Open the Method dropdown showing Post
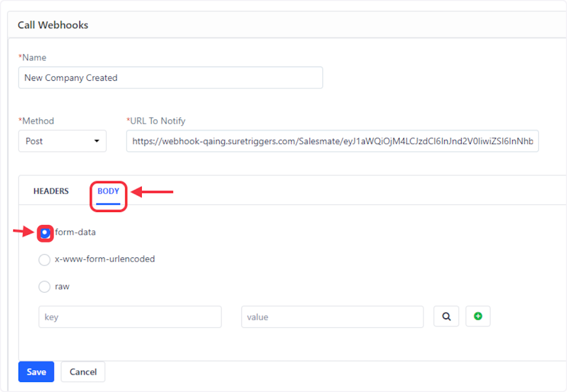This screenshot has height=392, width=567. click(62, 141)
